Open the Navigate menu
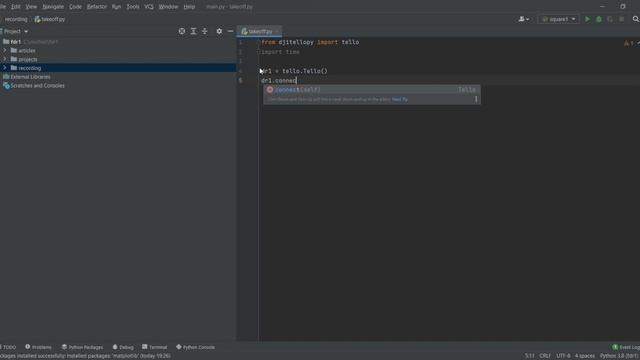This screenshot has width=640, height=360. [x=53, y=7]
